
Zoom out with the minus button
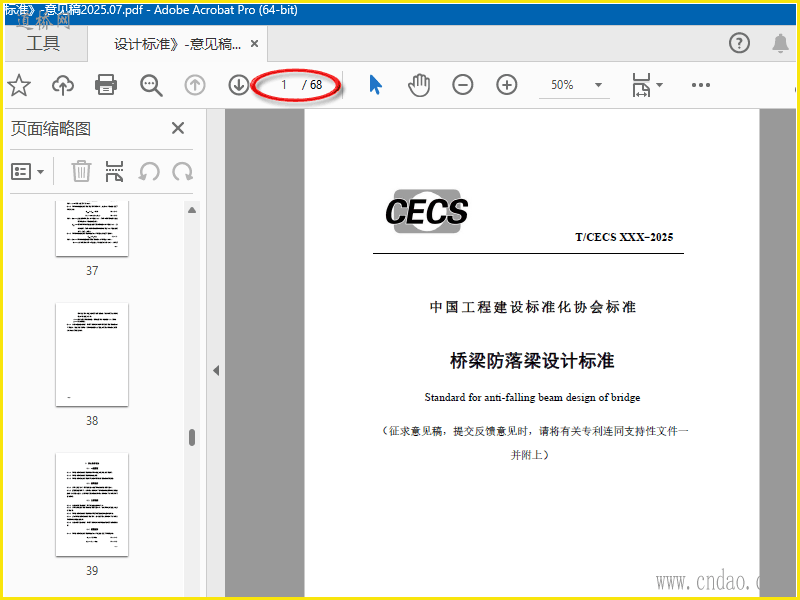463,85
